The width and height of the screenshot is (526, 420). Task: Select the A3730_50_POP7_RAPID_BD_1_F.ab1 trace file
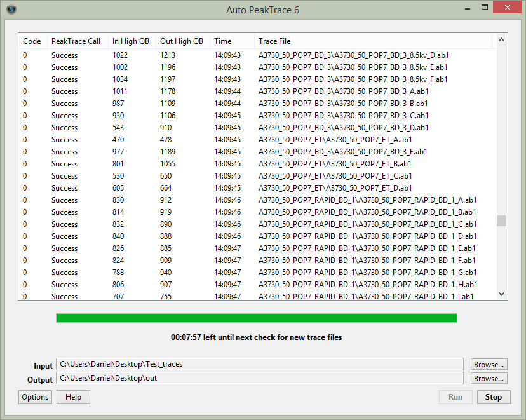(x=367, y=261)
